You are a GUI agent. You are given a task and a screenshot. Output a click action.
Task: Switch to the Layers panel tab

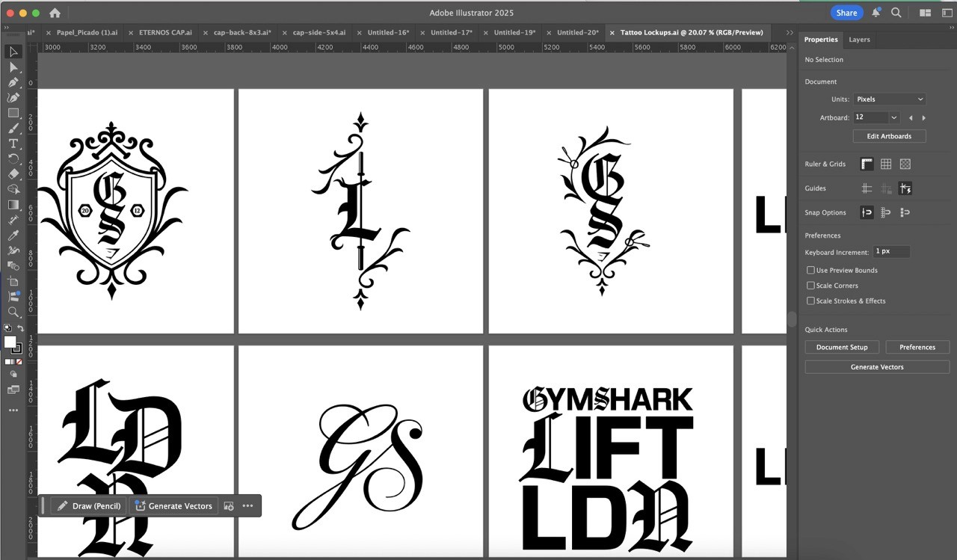click(x=859, y=40)
